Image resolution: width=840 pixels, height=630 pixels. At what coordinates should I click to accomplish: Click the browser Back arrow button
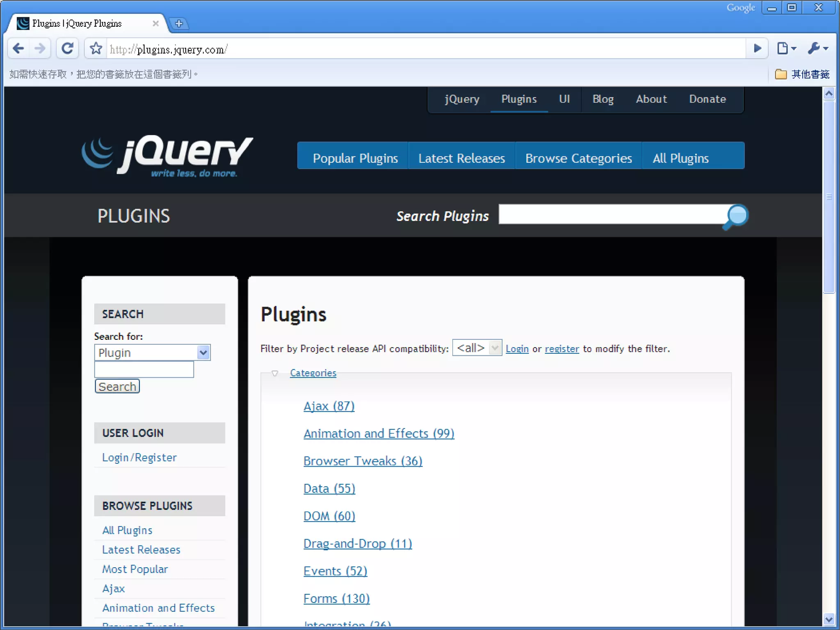pyautogui.click(x=18, y=48)
